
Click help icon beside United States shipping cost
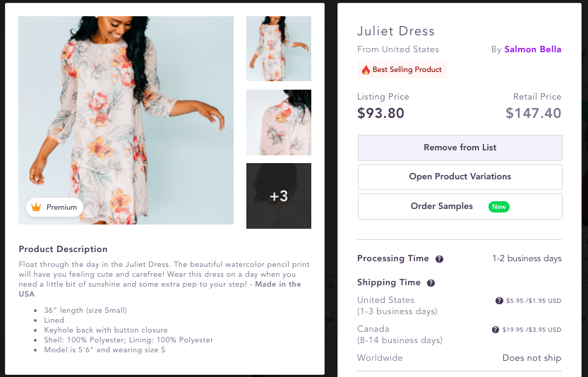click(x=499, y=301)
